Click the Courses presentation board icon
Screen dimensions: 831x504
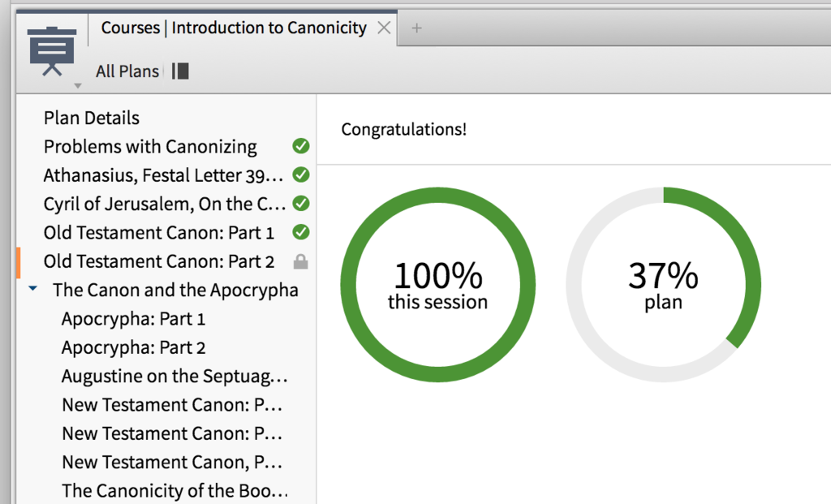click(52, 50)
